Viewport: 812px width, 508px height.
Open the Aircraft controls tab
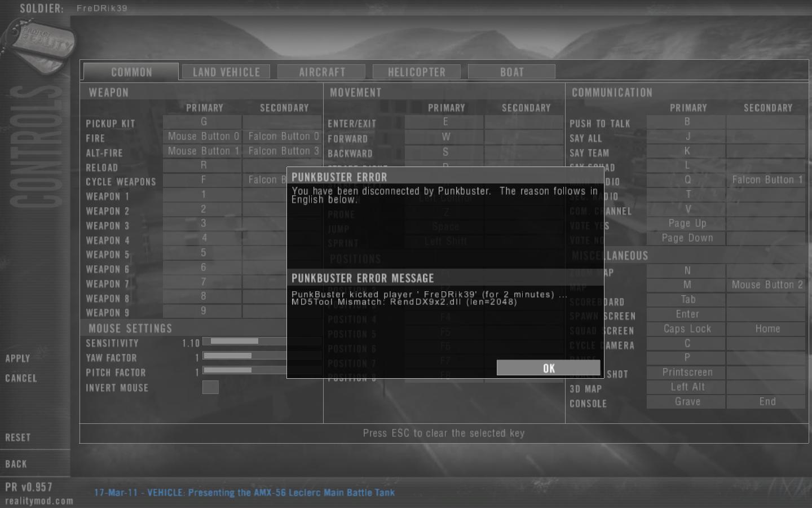point(321,72)
